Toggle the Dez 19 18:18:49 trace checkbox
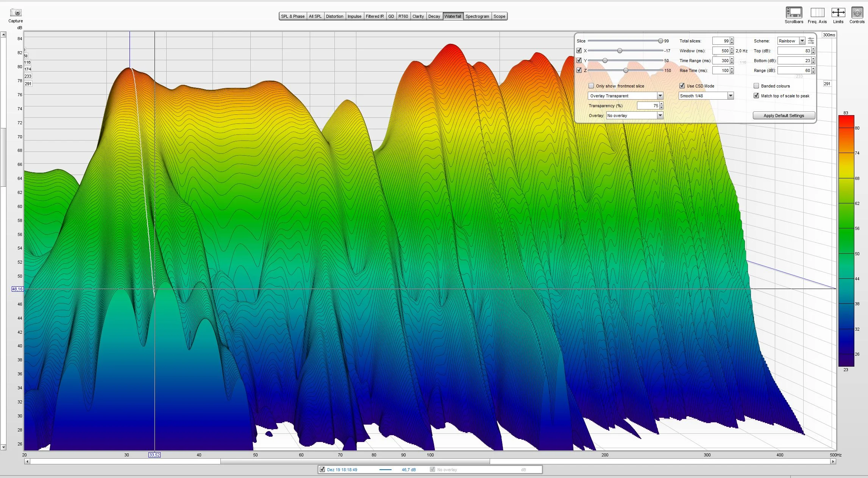 pyautogui.click(x=322, y=470)
